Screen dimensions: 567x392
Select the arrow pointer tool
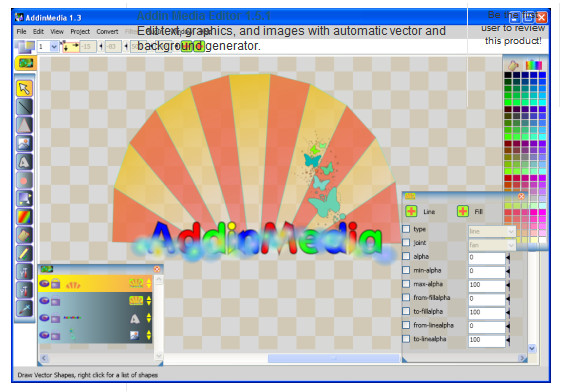click(x=24, y=88)
